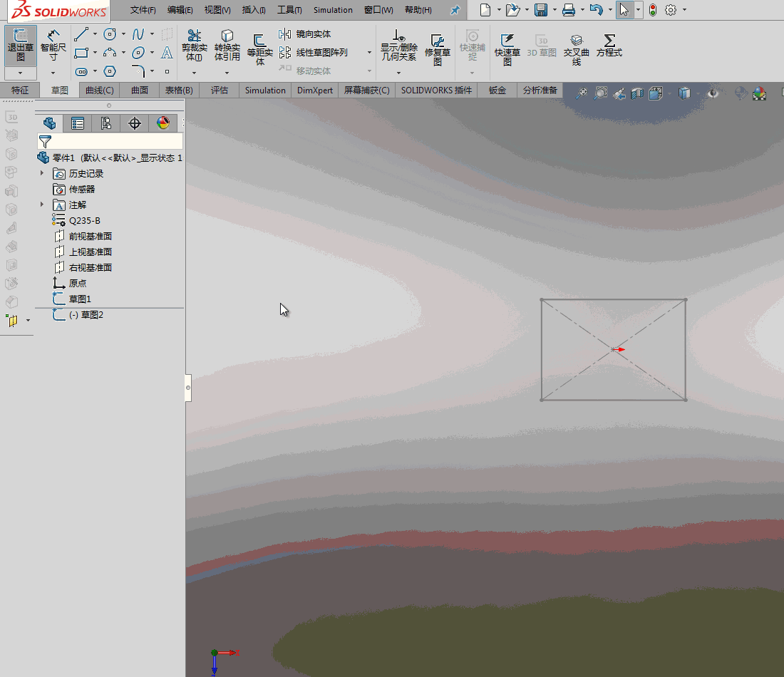This screenshot has height=677, width=784.
Task: Click Trim Entities (剪裁实体)
Action: (x=194, y=46)
